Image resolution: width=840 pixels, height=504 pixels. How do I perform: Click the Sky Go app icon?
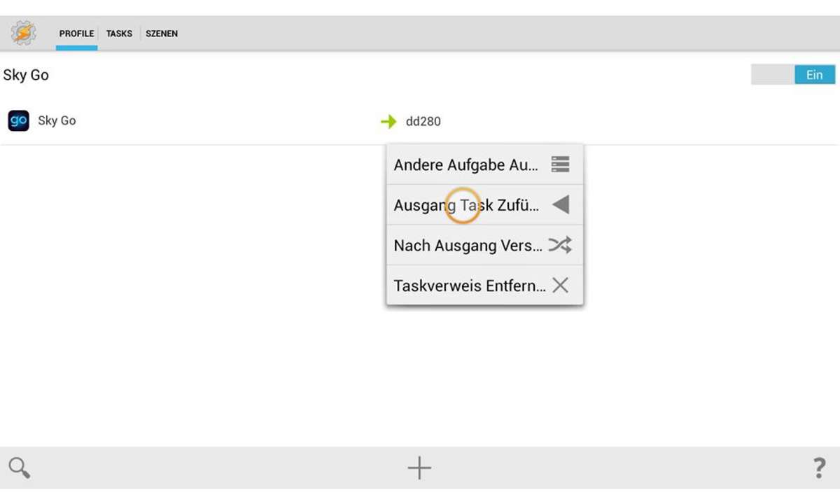[19, 121]
